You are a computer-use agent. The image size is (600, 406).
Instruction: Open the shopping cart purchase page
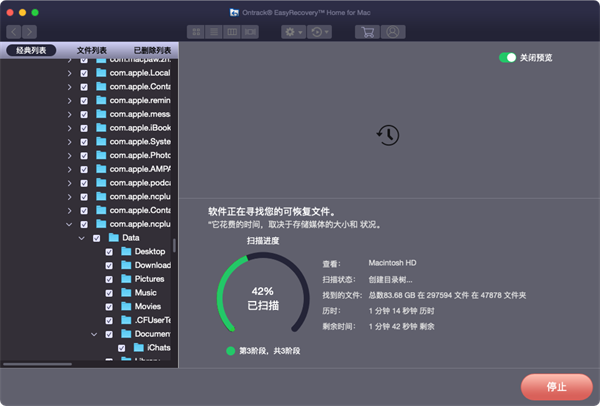(x=367, y=32)
